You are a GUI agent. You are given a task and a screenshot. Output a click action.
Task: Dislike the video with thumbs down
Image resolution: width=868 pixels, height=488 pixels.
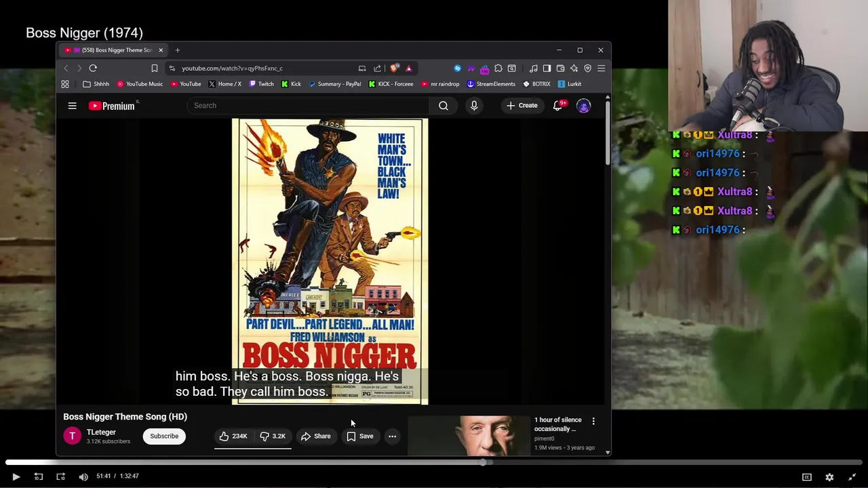[273, 436]
